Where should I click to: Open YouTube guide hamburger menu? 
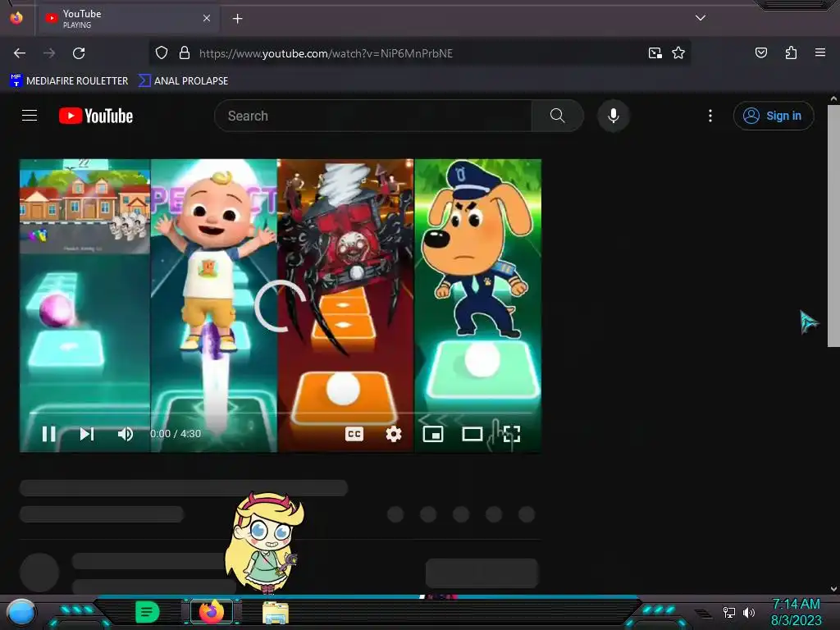30,116
